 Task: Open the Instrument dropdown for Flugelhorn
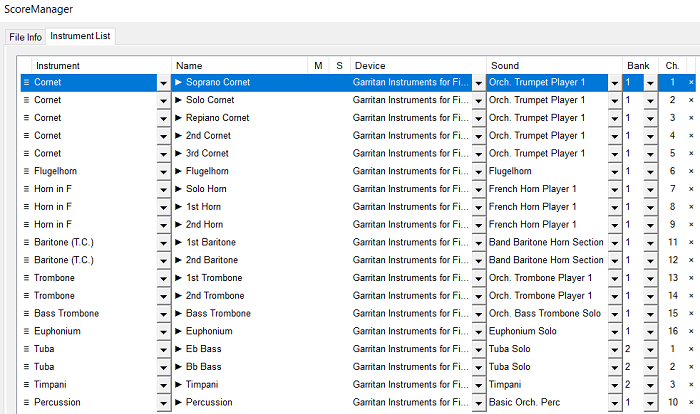click(x=163, y=171)
